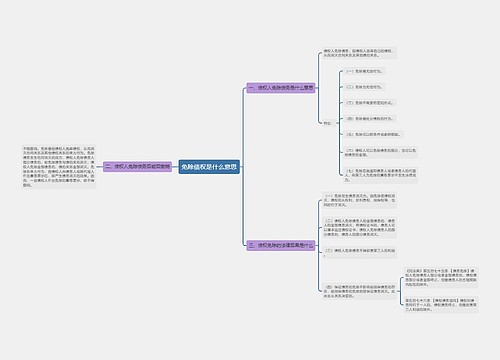Image resolution: width=500 pixels, height=360 pixels.
Task: Select feature item (一) 免除是无因行为
Action: coord(364,71)
